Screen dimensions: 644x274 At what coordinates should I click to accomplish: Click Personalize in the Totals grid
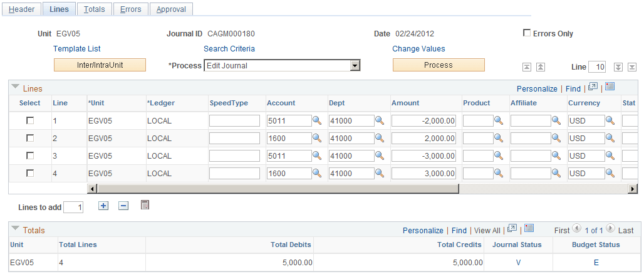pos(423,231)
